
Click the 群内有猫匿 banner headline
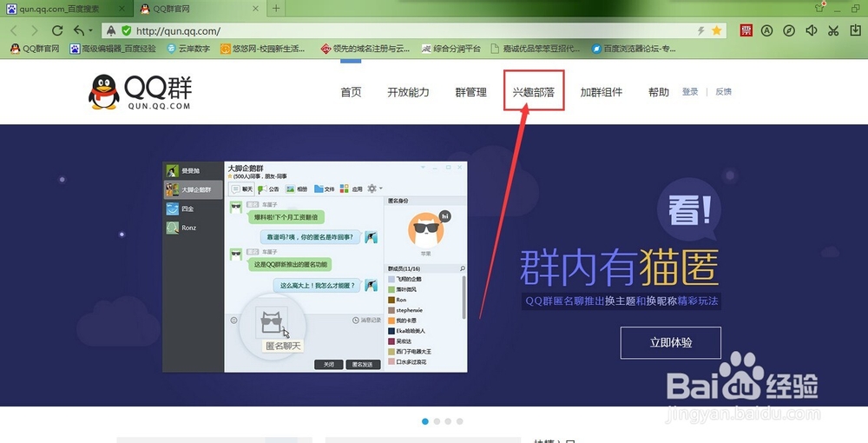click(x=620, y=267)
